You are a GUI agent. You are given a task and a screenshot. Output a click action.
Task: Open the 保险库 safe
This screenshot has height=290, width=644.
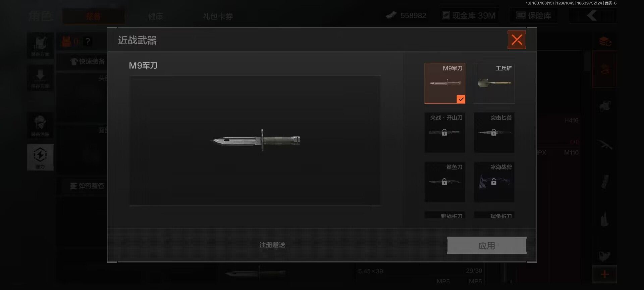534,15
